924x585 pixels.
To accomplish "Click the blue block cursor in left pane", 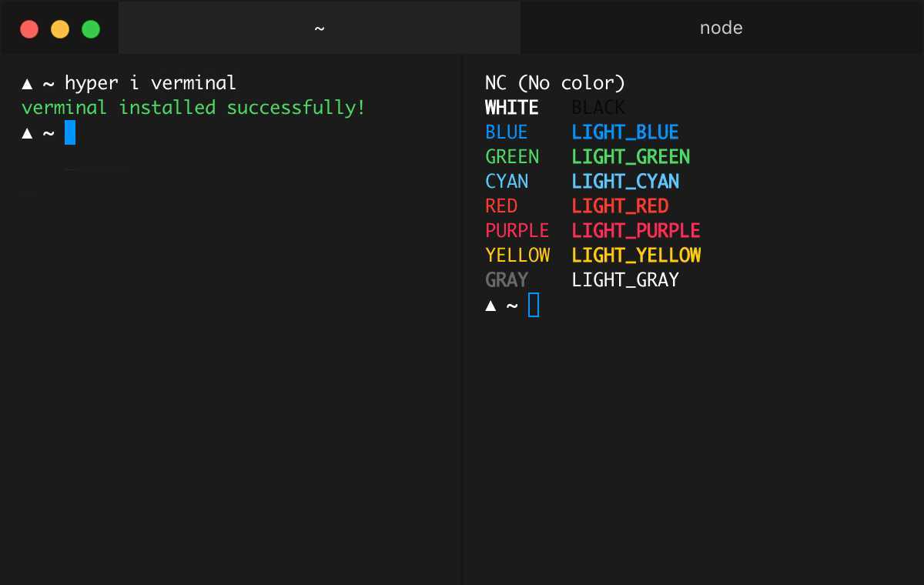I will tap(70, 132).
